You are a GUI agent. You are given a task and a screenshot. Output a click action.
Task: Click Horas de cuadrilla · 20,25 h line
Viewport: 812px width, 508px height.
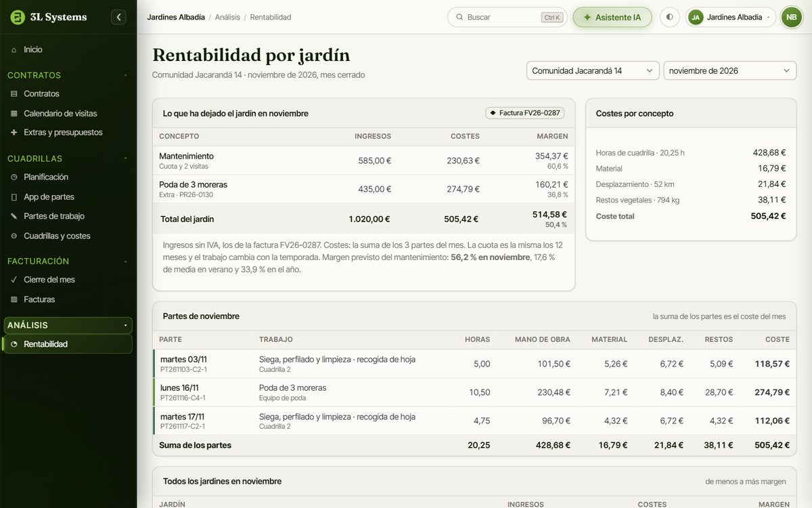click(691, 152)
